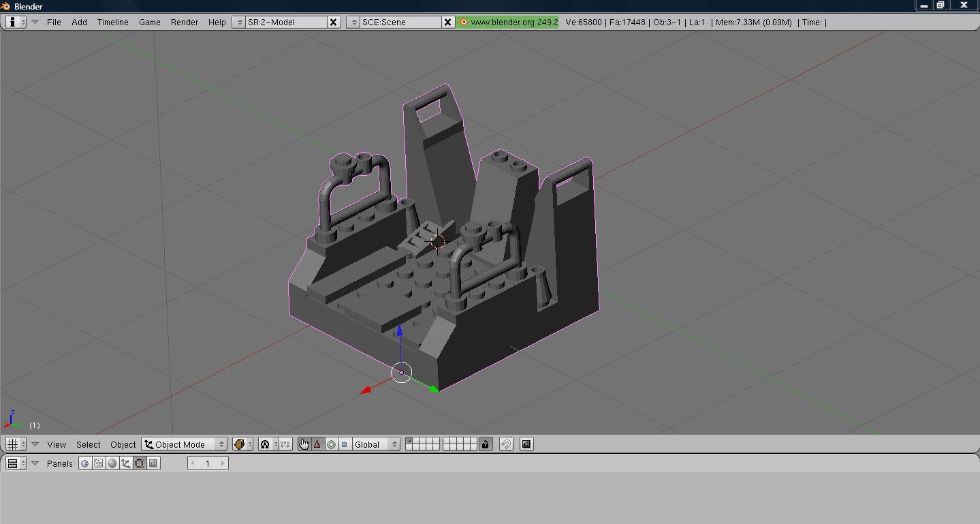Toggle the layer lock icon
The height and width of the screenshot is (524, 980).
[485, 444]
